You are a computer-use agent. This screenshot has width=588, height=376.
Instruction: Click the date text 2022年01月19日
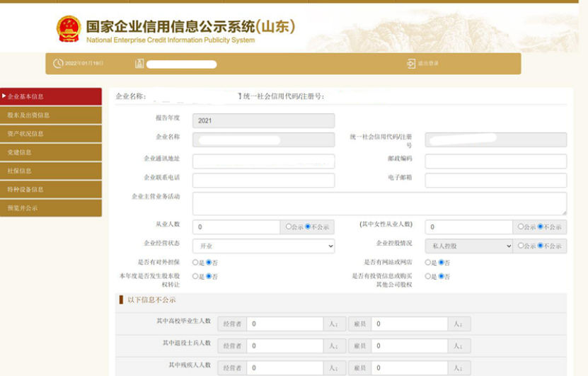[x=84, y=64]
